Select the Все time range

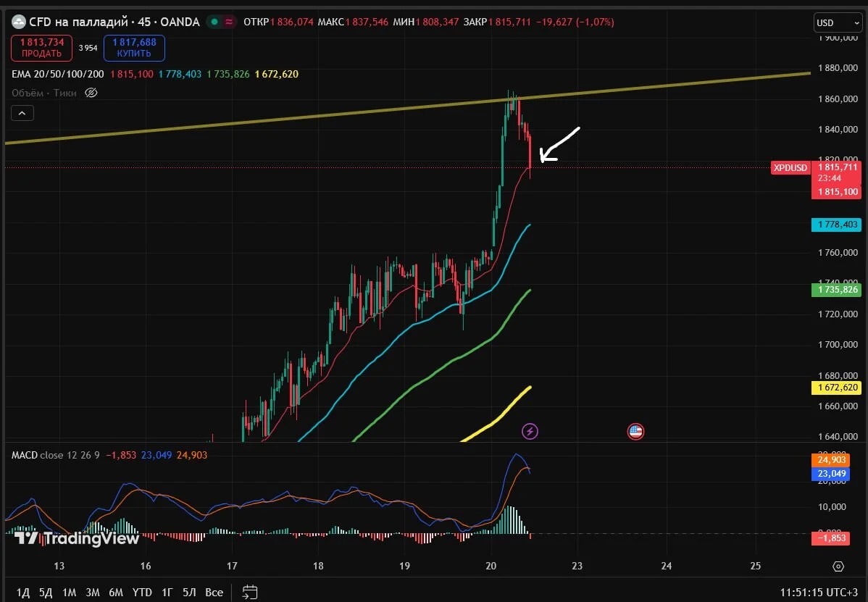214,592
